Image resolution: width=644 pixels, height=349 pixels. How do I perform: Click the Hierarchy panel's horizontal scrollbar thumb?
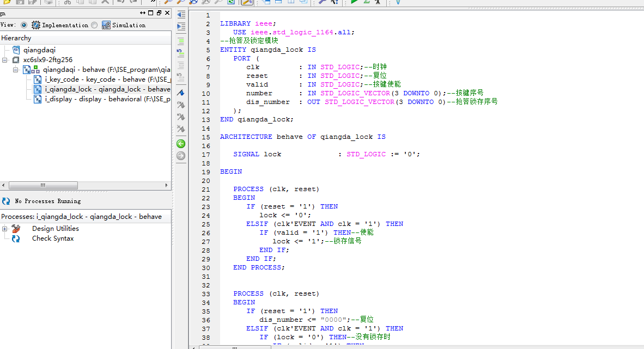tap(42, 186)
